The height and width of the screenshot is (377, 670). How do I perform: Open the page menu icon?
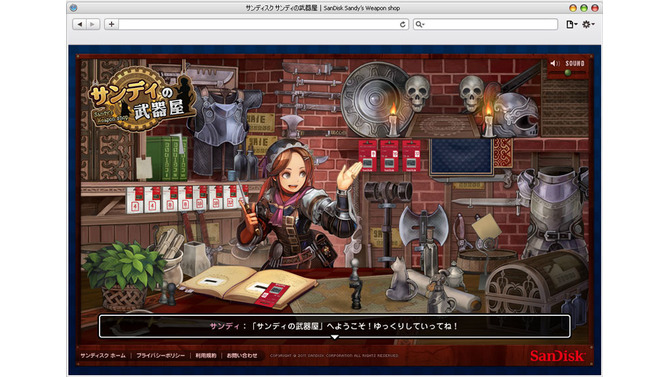click(571, 24)
